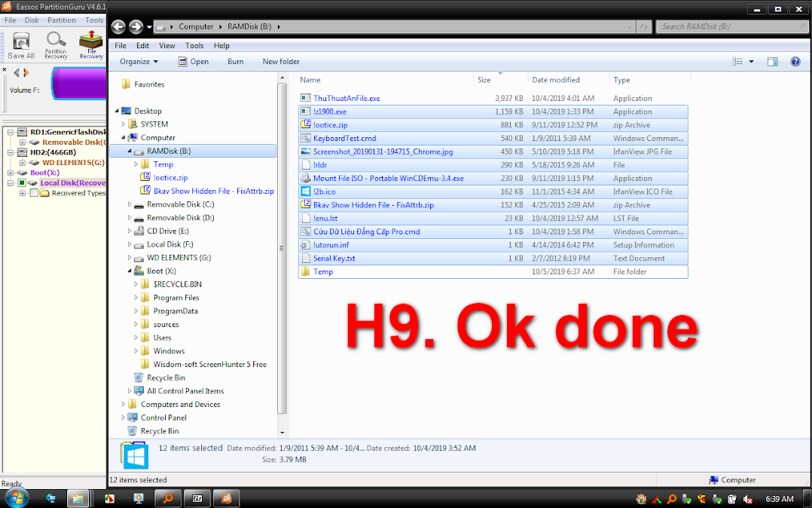This screenshot has width=812, height=508.
Task: Select KeyboardTest.cmd file icon
Action: click(306, 139)
